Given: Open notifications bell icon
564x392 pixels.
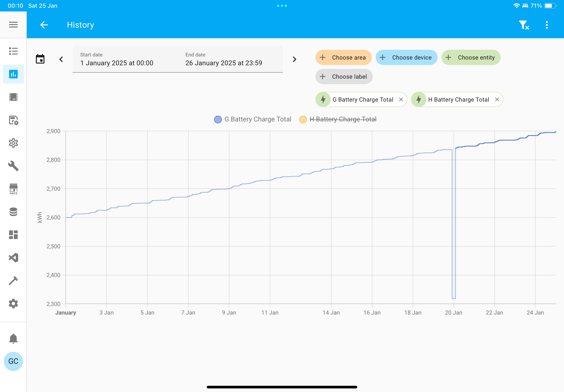Looking at the screenshot, I should [13, 338].
